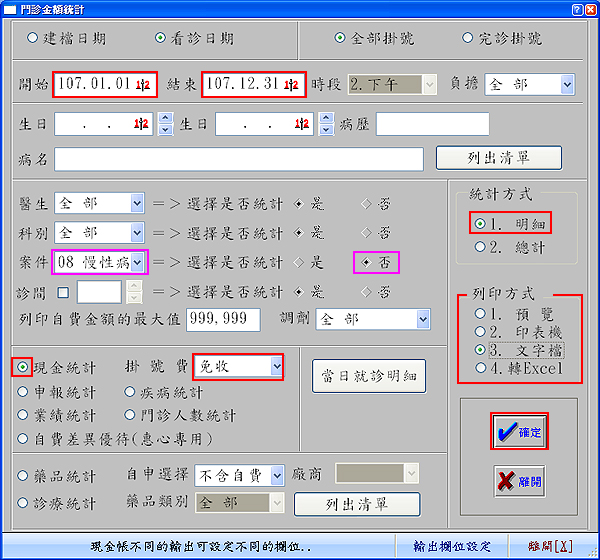Click the 離開 red X button
This screenshot has height=560, width=600.
click(519, 480)
